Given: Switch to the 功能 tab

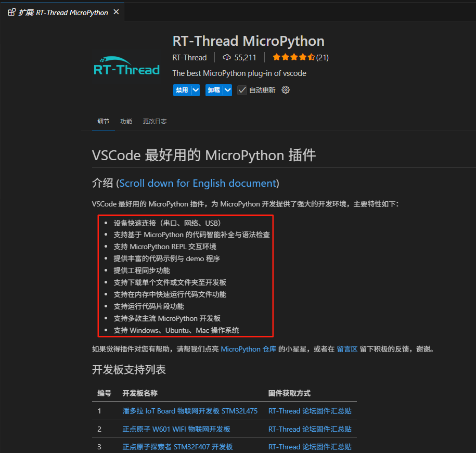Looking at the screenshot, I should point(125,121).
